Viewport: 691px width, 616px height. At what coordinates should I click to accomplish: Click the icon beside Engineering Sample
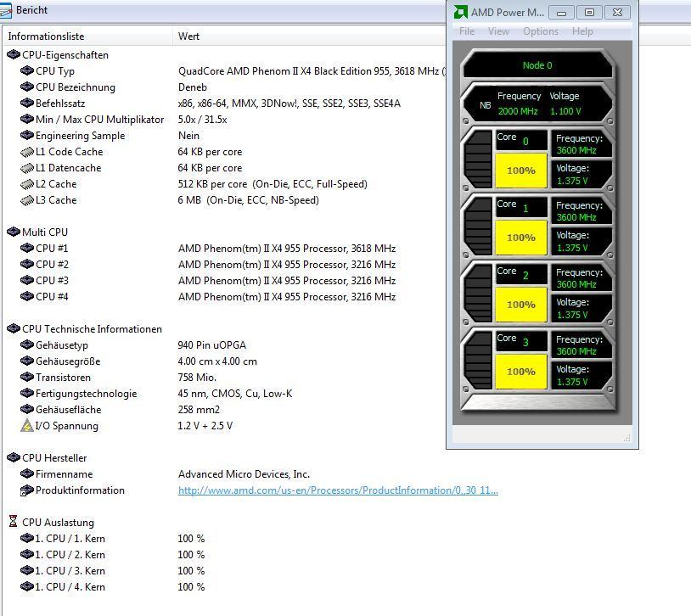point(27,135)
